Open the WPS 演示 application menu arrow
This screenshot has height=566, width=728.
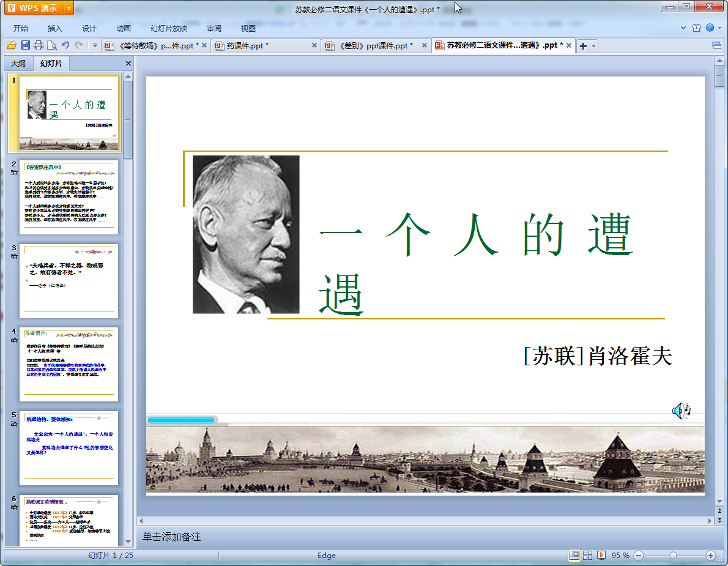[x=69, y=9]
